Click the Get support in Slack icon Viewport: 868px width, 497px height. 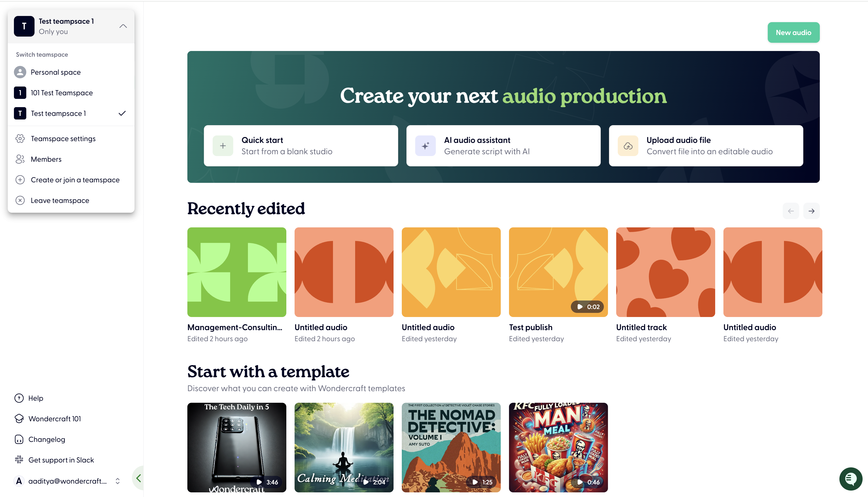19,460
